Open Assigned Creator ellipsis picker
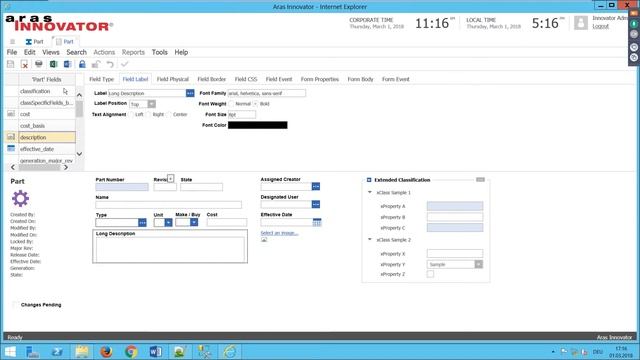 tap(316, 187)
